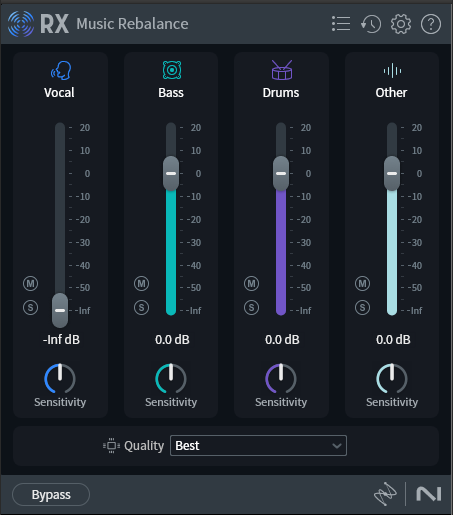Viewport: 453px width, 515px height.
Task: Click the Bass speaker icon
Action: click(x=172, y=70)
